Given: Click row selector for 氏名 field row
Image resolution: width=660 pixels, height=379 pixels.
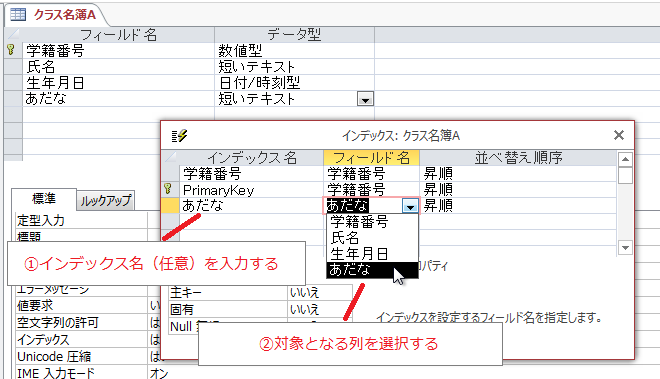Looking at the screenshot, I should click(x=13, y=67).
